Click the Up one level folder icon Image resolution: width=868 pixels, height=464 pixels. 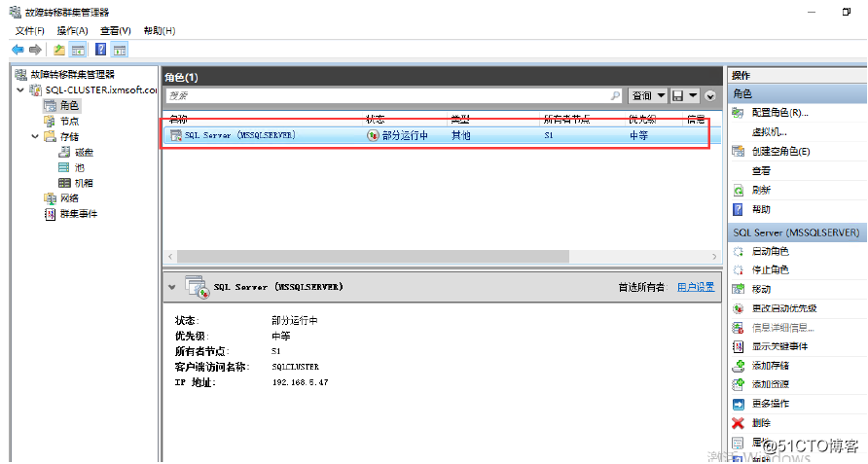pos(59,50)
